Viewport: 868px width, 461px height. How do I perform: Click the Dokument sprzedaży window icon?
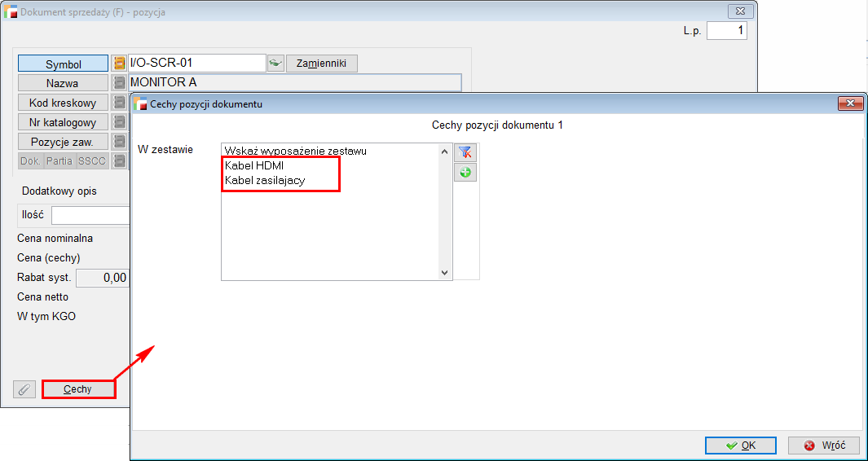pyautogui.click(x=11, y=11)
